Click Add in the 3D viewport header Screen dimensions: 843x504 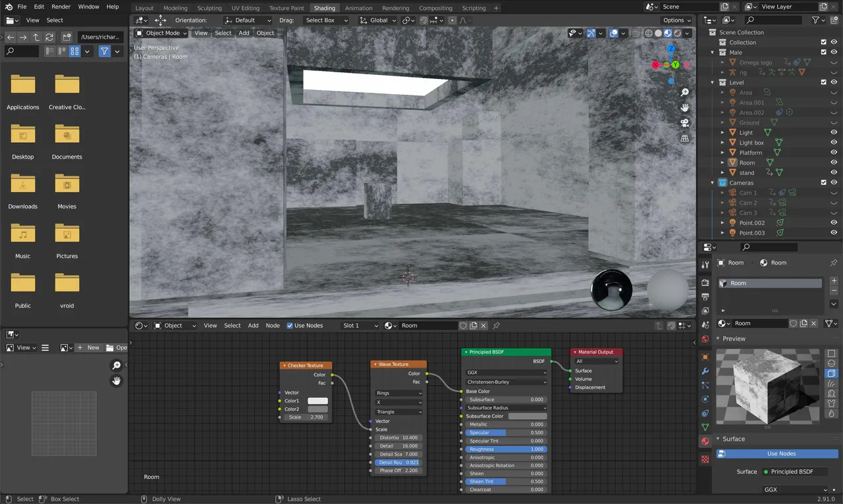(244, 33)
